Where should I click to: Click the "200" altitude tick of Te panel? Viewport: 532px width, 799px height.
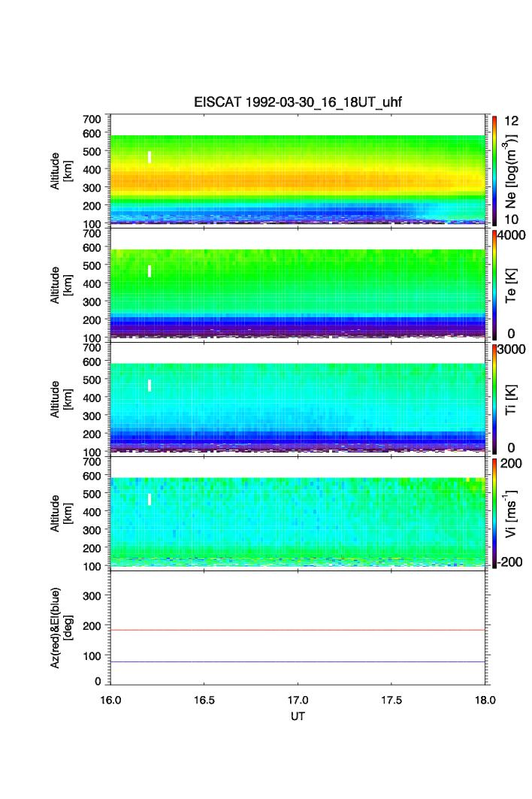point(92,320)
